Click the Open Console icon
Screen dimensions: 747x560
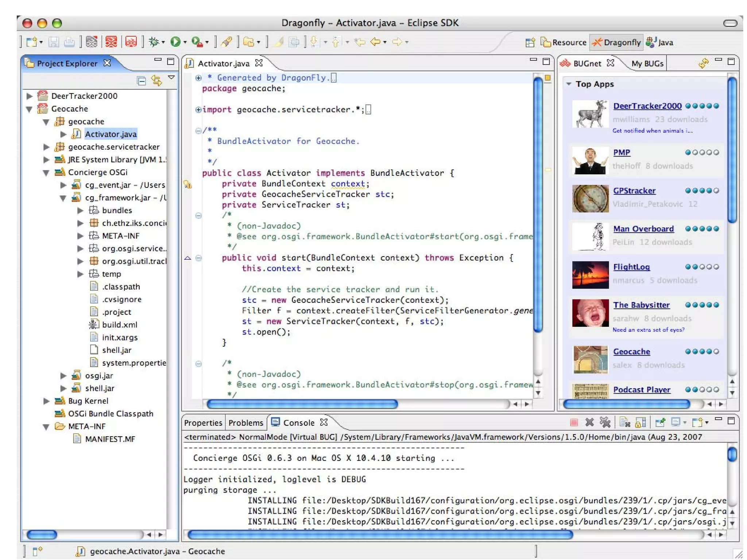point(697,422)
